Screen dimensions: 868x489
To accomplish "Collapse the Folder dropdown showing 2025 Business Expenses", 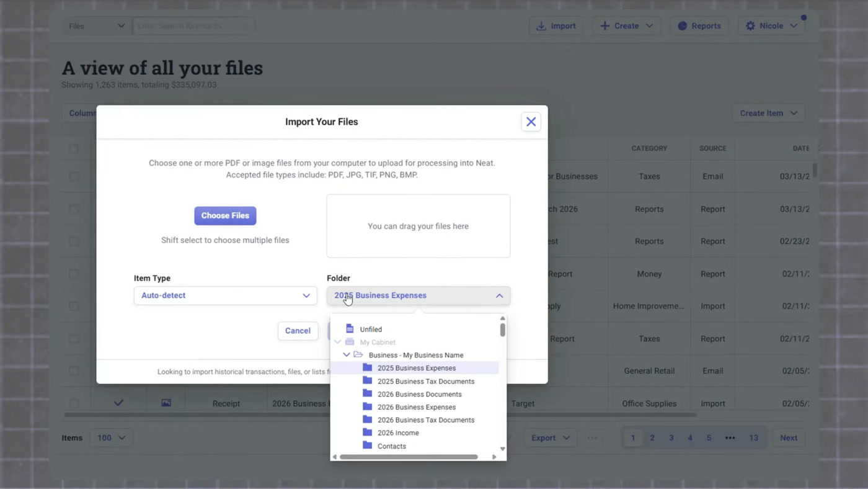I will pyautogui.click(x=418, y=295).
